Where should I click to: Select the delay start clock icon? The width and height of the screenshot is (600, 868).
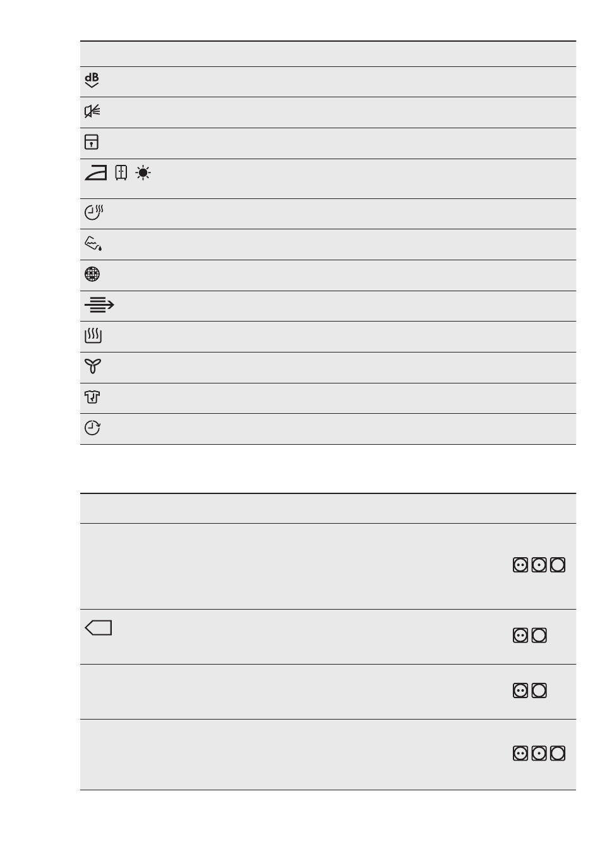point(93,428)
